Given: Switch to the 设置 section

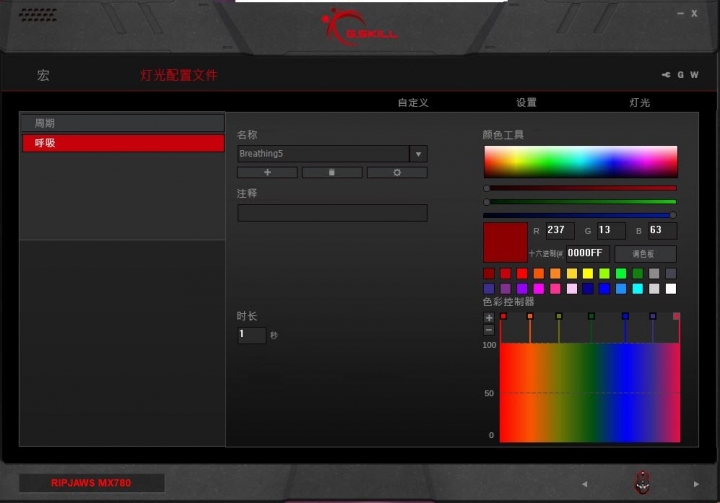Looking at the screenshot, I should 526,102.
